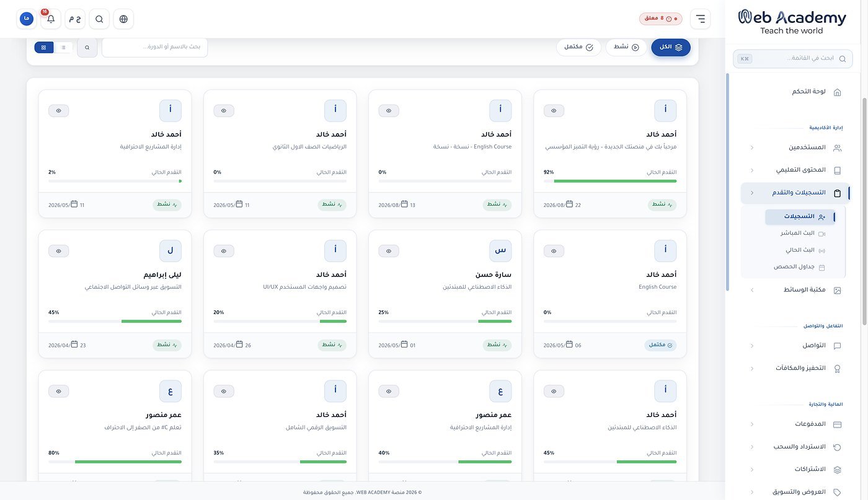Image resolution: width=868 pixels, height=500 pixels.
Task: Expand the مكتبة الوسائط sidebar section
Action: point(796,289)
